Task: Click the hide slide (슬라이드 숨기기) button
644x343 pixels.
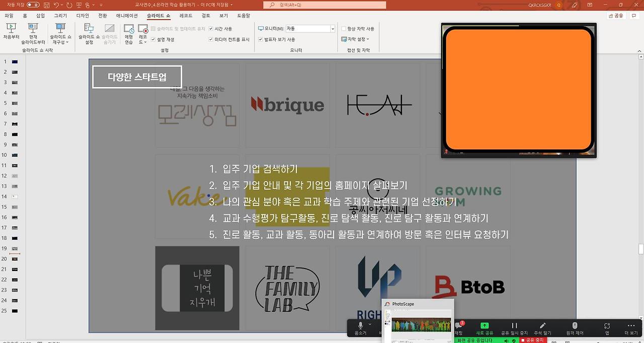Action: click(x=109, y=34)
